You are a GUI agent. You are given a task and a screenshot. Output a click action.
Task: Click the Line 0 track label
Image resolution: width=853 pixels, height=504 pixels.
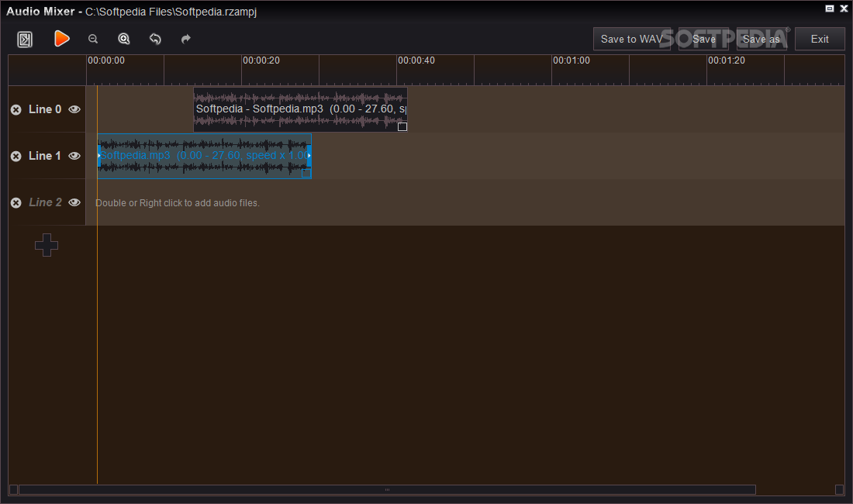(45, 109)
